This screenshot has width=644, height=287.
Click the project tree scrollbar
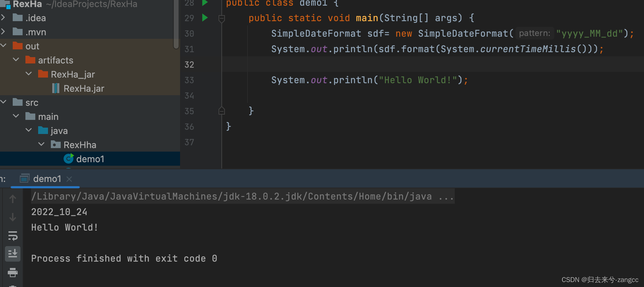tap(177, 24)
